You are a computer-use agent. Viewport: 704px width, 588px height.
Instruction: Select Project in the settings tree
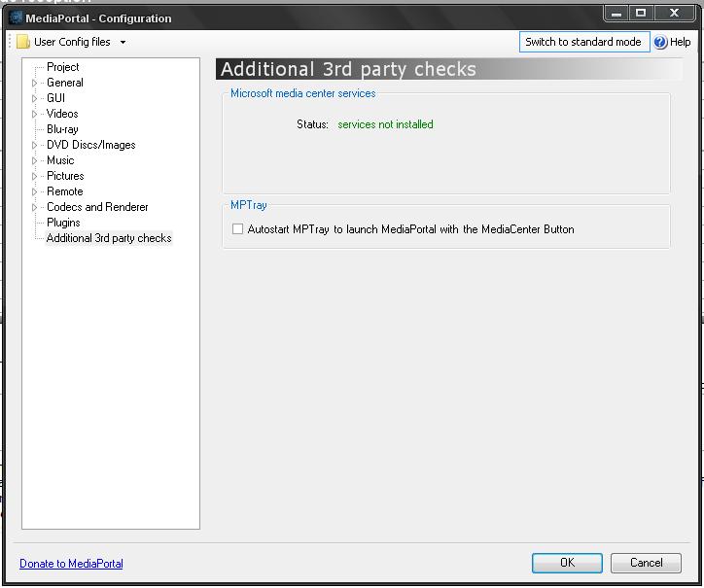63,67
